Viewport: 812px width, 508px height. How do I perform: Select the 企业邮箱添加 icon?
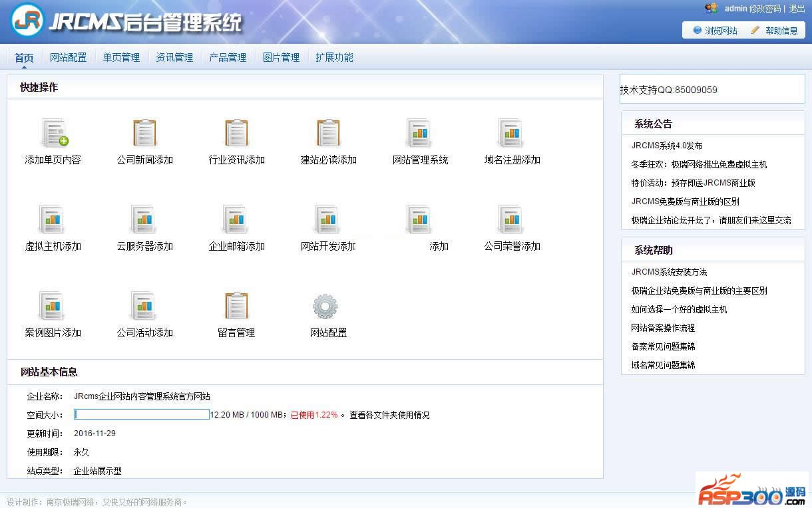(x=236, y=219)
